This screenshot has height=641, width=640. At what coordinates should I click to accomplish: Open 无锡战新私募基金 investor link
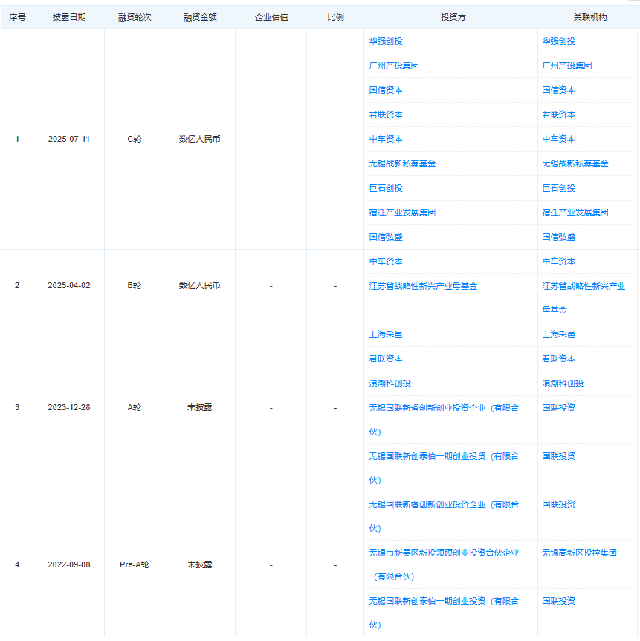point(402,164)
